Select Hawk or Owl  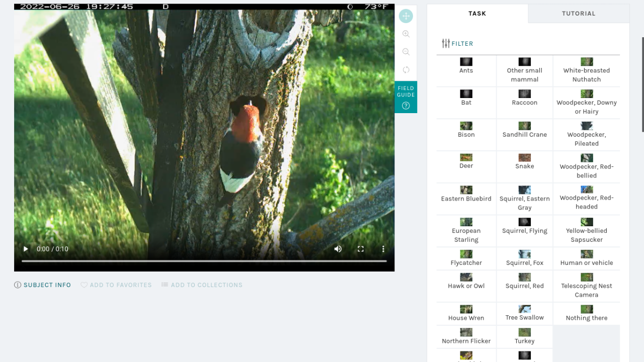click(466, 286)
